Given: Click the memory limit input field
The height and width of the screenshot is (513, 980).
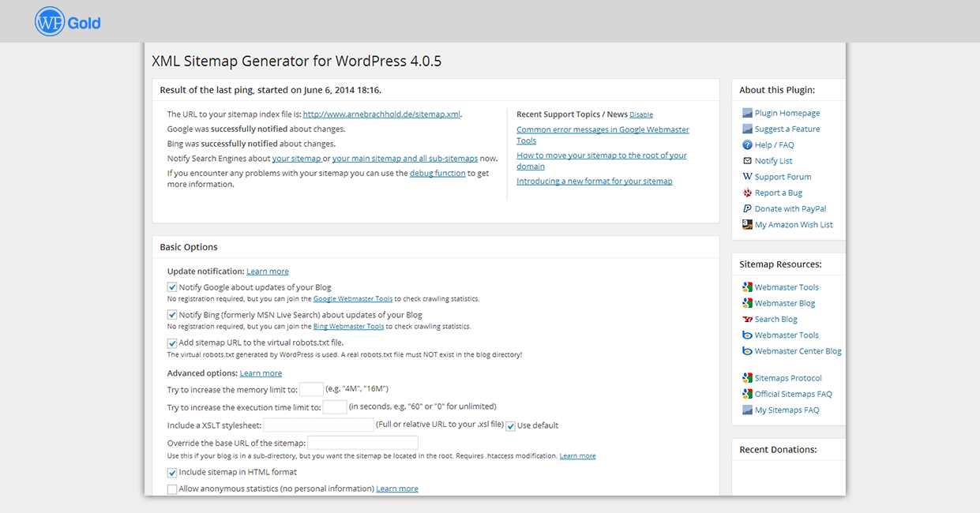Looking at the screenshot, I should point(311,389).
